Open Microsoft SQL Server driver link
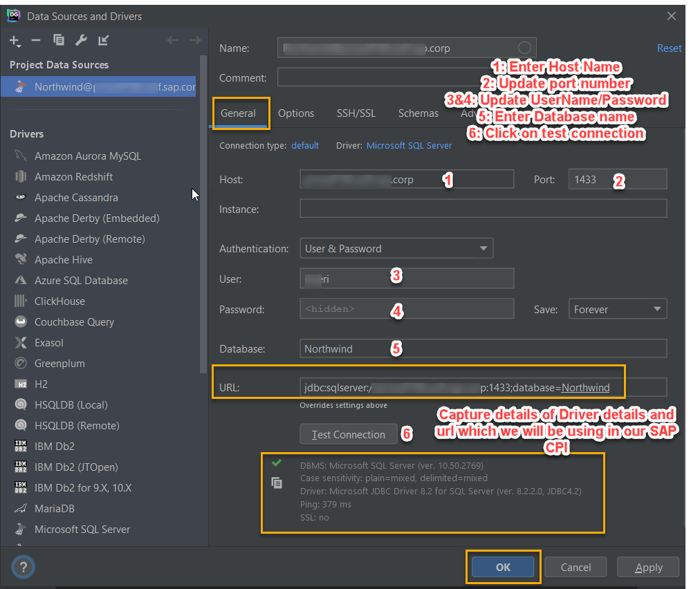This screenshot has height=589, width=700. pos(409,145)
